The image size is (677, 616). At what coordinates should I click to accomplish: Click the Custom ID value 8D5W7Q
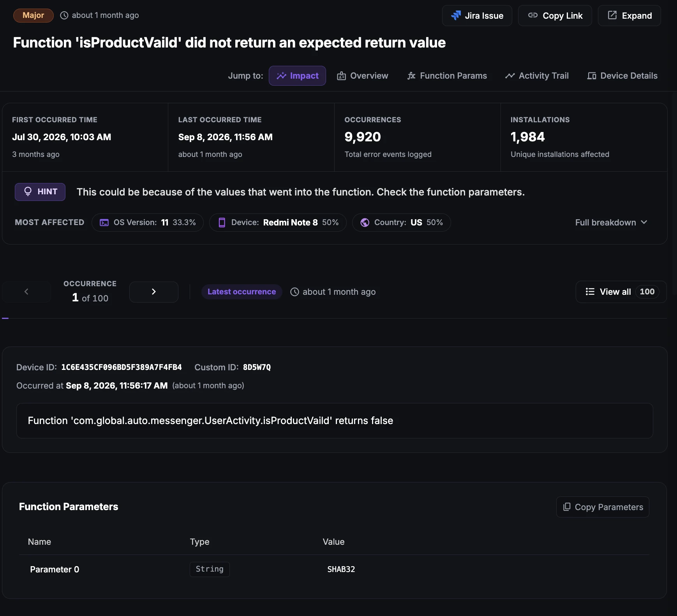click(x=257, y=367)
